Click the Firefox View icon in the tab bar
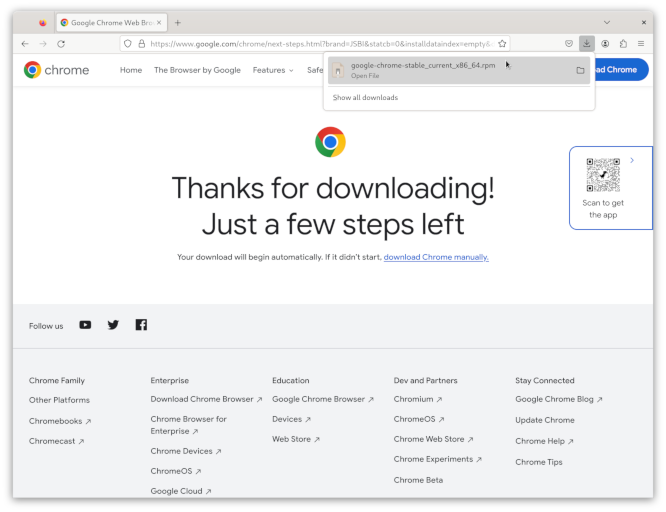The height and width of the screenshot is (512, 666). (x=42, y=23)
